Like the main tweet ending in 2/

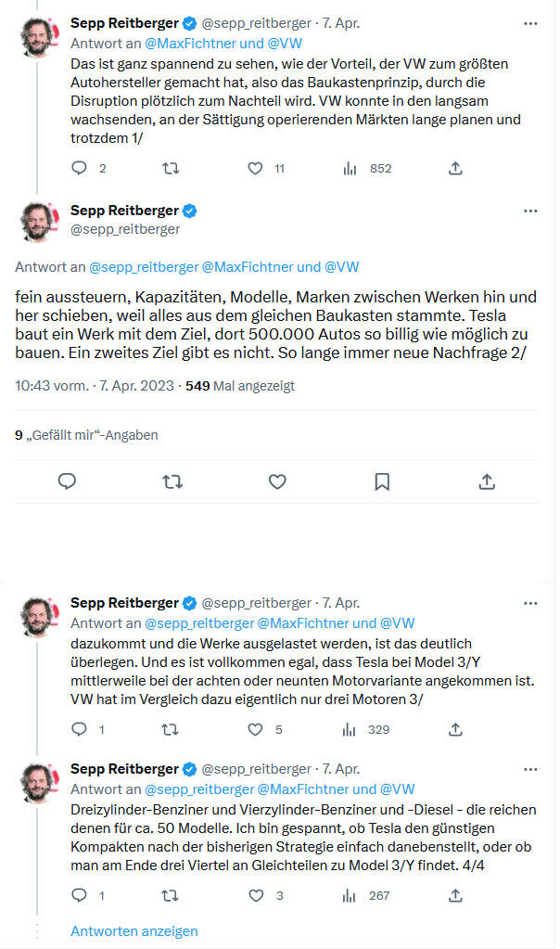tap(277, 481)
